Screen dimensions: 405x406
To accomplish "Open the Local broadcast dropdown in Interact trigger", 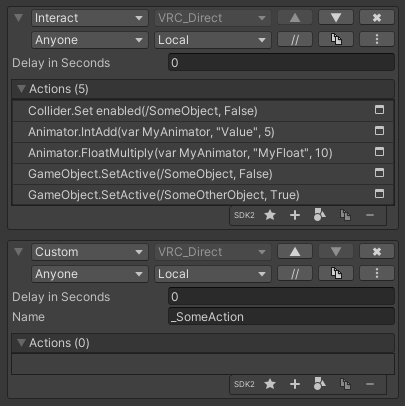I will [x=213, y=40].
